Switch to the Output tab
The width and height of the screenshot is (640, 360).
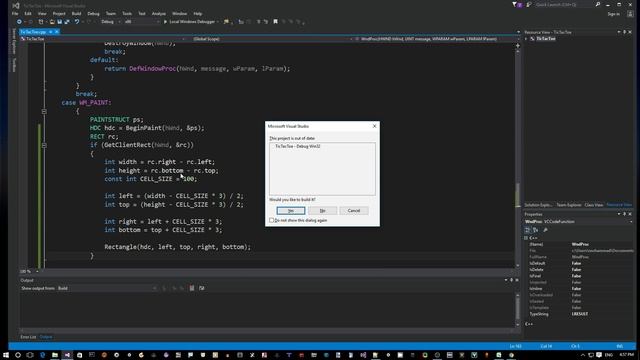click(46, 337)
